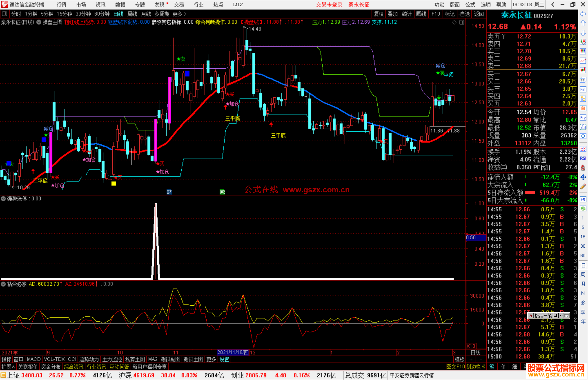Switch to 60-minute period in right sidebar
588x380 pixels.
pos(583,256)
